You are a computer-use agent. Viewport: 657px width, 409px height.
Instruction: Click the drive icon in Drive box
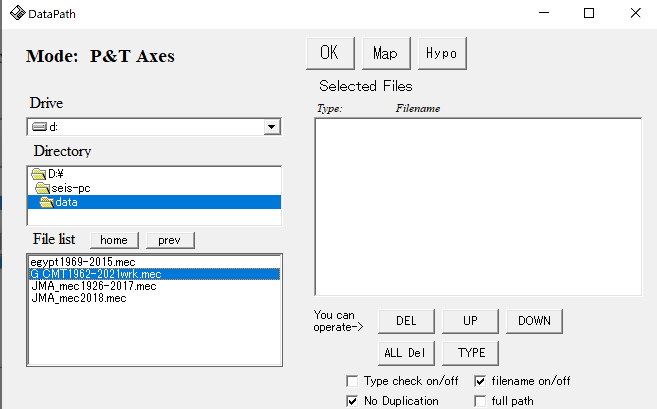(x=39, y=127)
